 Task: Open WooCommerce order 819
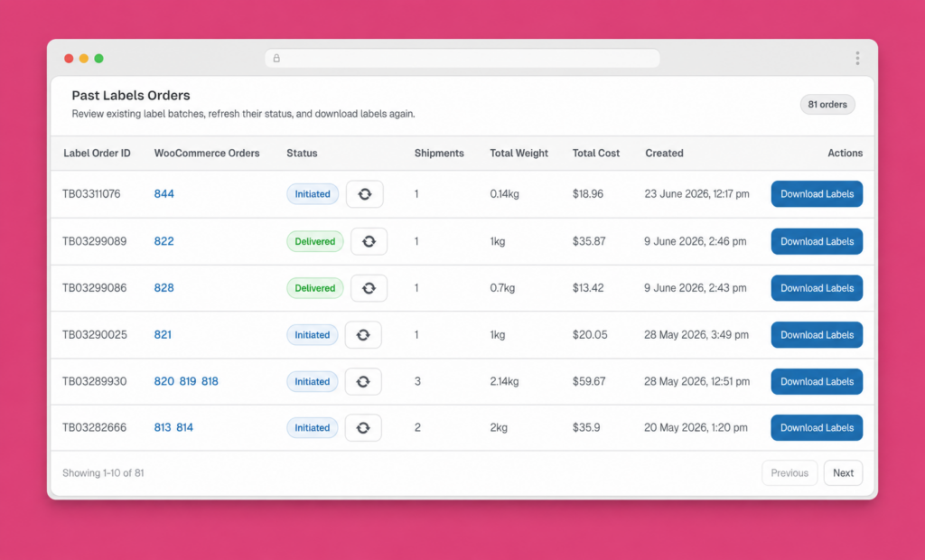coord(188,381)
